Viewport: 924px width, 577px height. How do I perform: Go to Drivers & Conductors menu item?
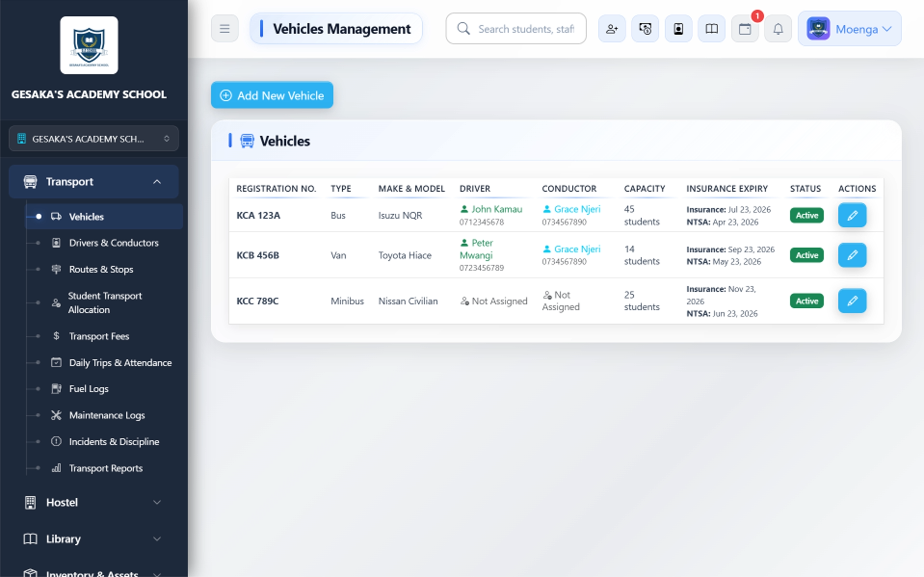(x=114, y=243)
